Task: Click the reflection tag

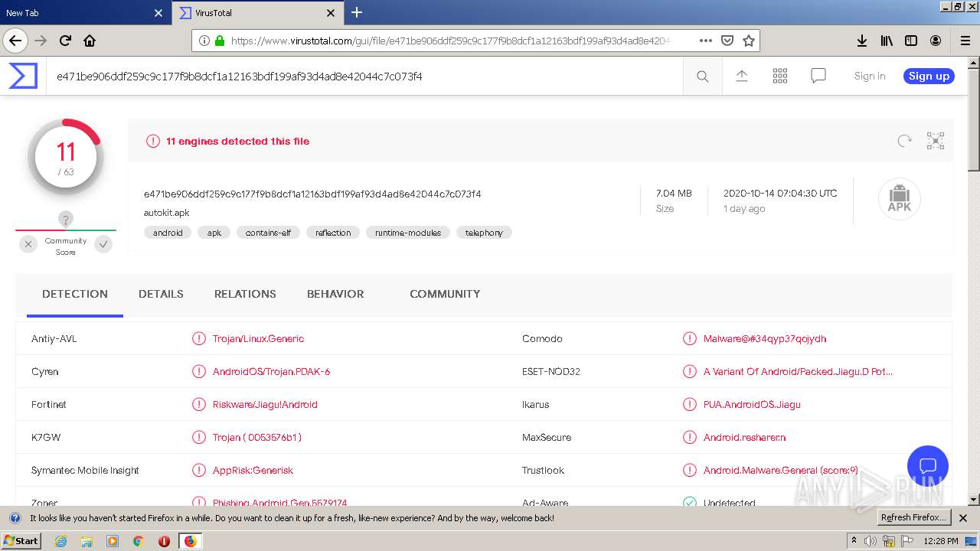Action: 333,233
